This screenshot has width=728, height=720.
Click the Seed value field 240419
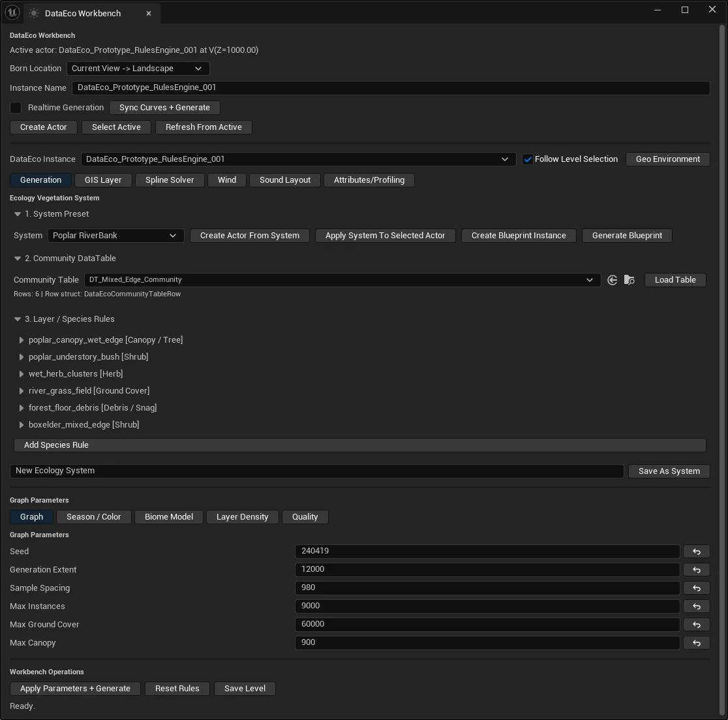pyautogui.click(x=487, y=552)
